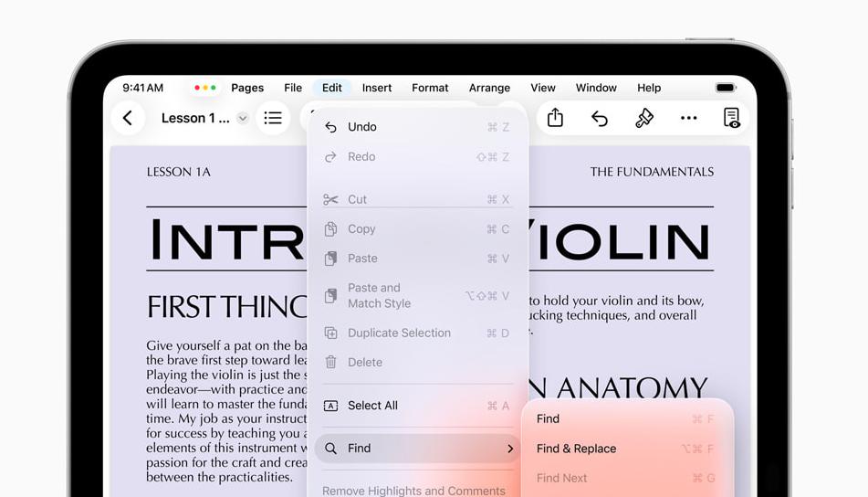Expand the Find submenu chevron
868x497 pixels.
(510, 449)
